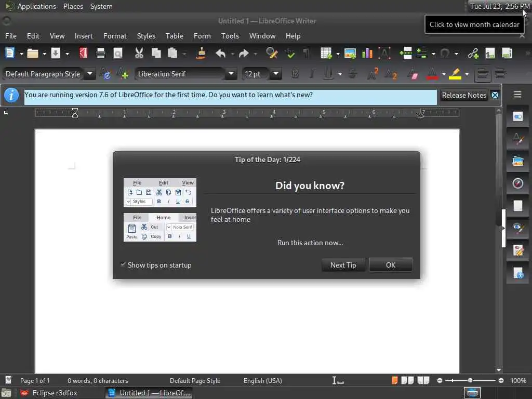The height and width of the screenshot is (399, 532).
Task: Open Save dropdown arrow
Action: (x=67, y=54)
